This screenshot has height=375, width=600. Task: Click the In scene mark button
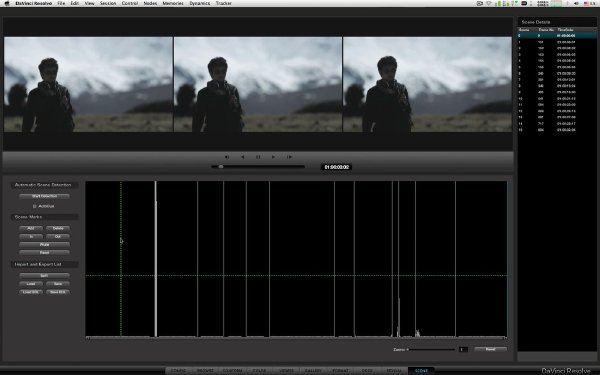31,236
